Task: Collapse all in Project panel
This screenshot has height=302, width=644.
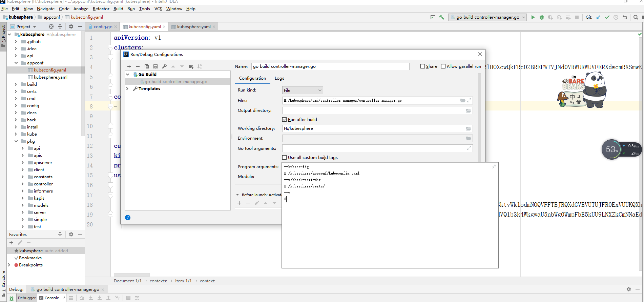Action: [60, 26]
